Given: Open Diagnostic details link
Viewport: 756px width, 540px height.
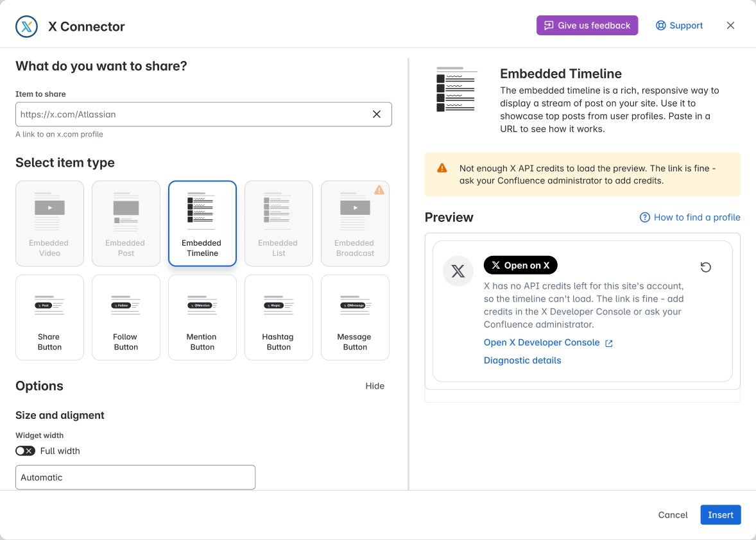Looking at the screenshot, I should point(522,360).
